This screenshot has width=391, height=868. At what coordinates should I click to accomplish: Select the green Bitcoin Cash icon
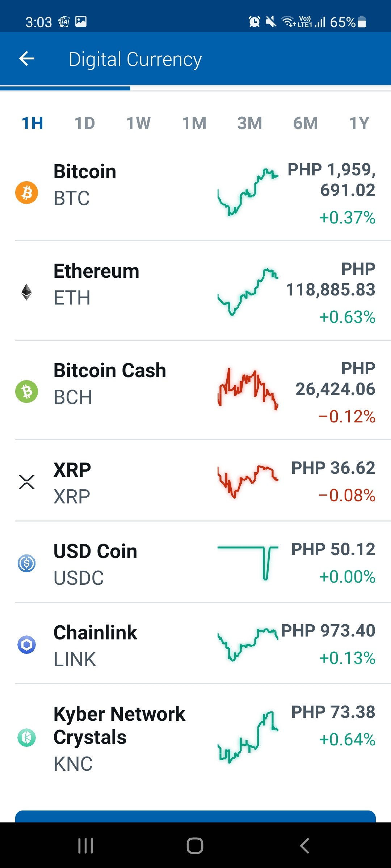click(26, 391)
